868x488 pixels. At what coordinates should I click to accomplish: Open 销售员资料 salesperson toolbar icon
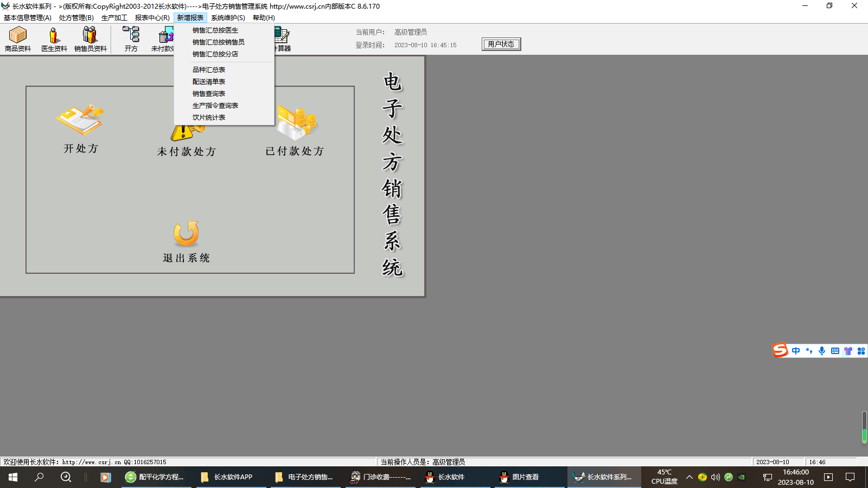pyautogui.click(x=90, y=39)
